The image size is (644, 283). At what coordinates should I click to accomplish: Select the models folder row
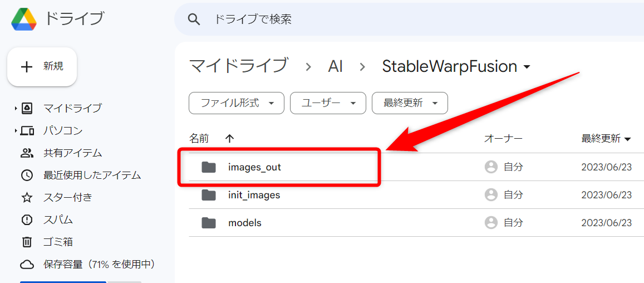416,222
